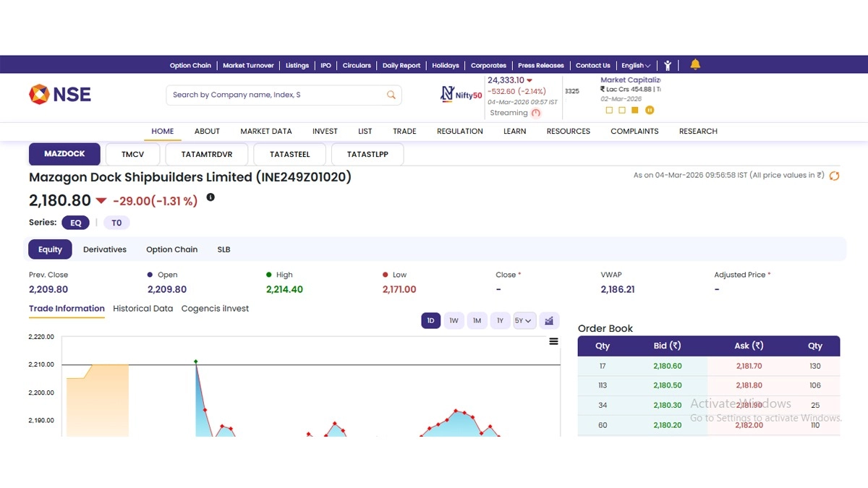Switch to the T0 series

pos(116,223)
